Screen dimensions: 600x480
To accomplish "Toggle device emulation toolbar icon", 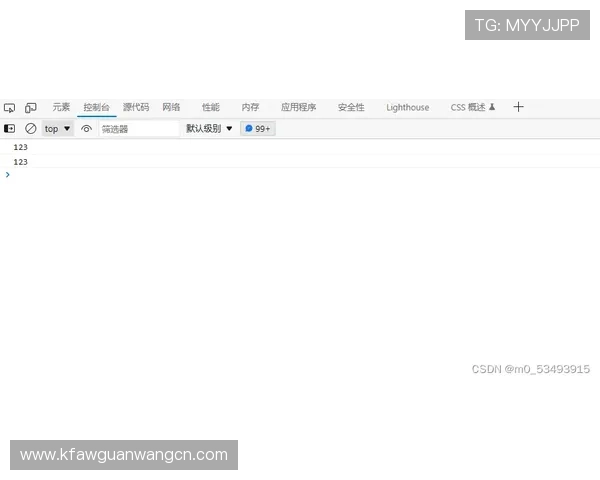I will pos(31,108).
